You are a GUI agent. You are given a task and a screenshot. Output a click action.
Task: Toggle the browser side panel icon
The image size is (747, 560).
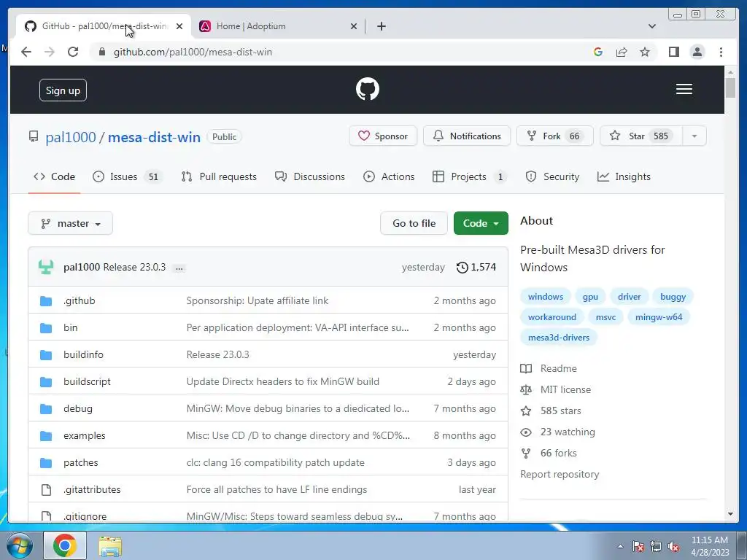(673, 52)
